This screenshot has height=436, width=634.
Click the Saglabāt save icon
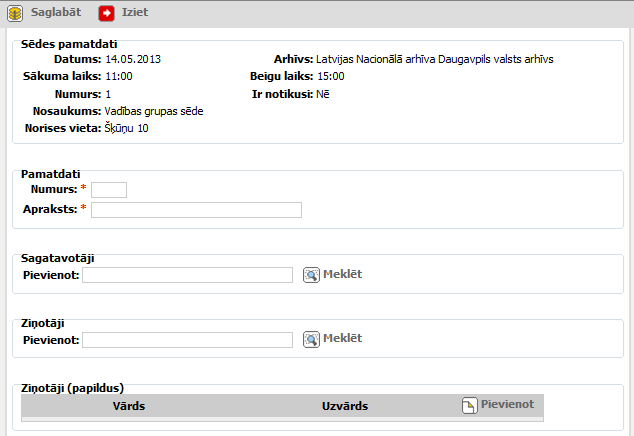click(x=15, y=14)
